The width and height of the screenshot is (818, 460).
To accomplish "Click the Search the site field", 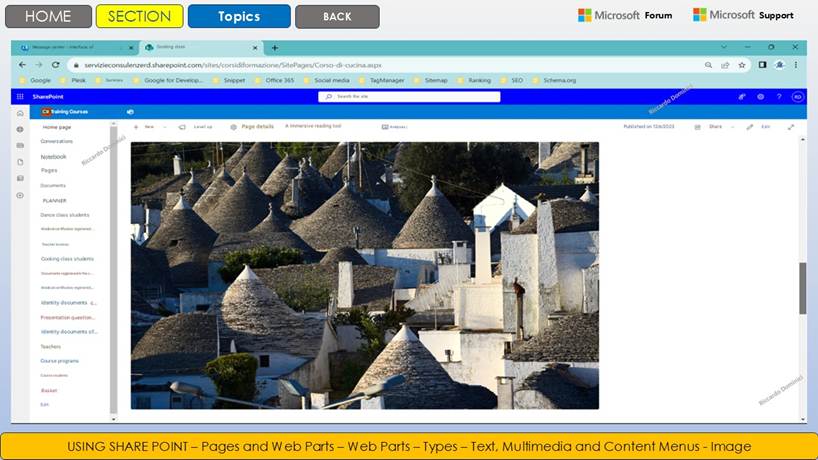I will point(408,97).
